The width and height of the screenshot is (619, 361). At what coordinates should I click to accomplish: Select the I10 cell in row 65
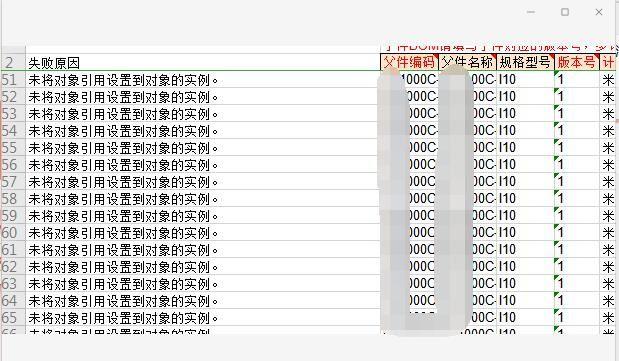[x=525, y=318]
